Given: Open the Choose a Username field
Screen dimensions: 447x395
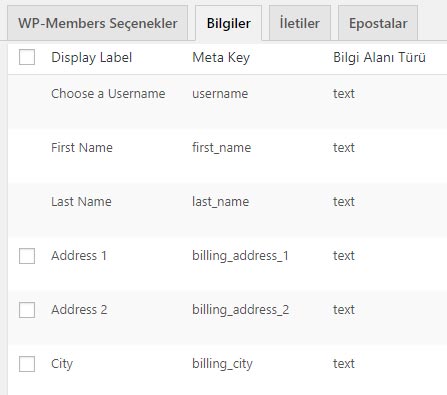Looking at the screenshot, I should tap(108, 93).
